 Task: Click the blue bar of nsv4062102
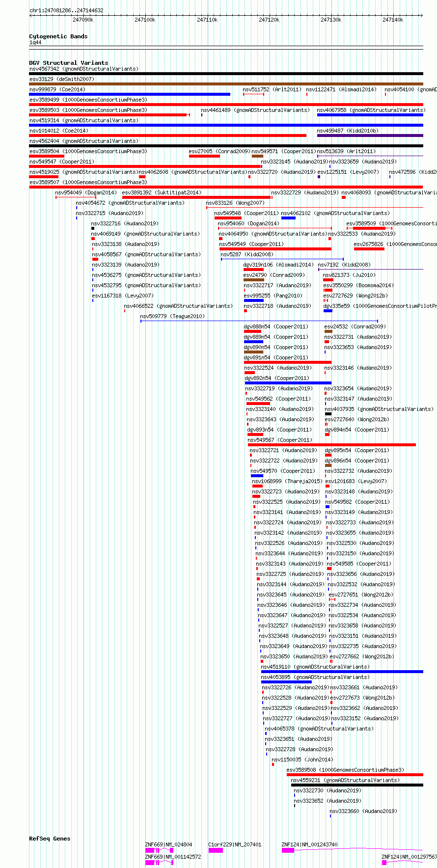point(288,218)
